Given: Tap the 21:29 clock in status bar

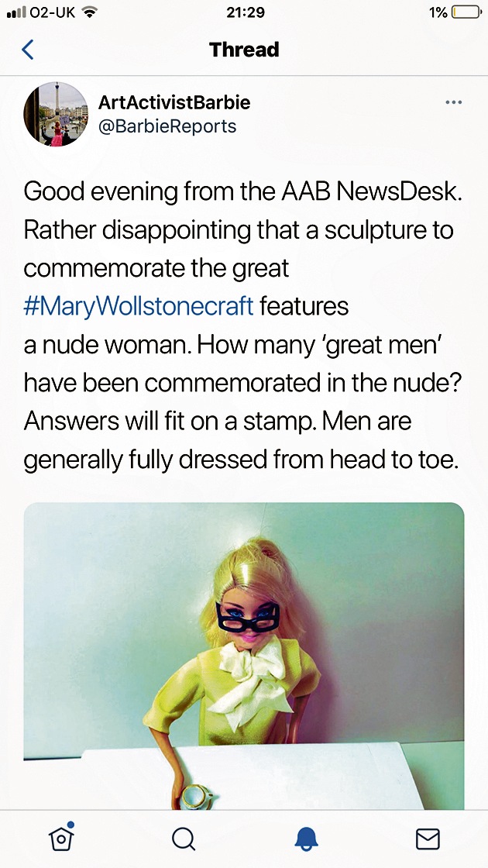Looking at the screenshot, I should click(x=245, y=12).
